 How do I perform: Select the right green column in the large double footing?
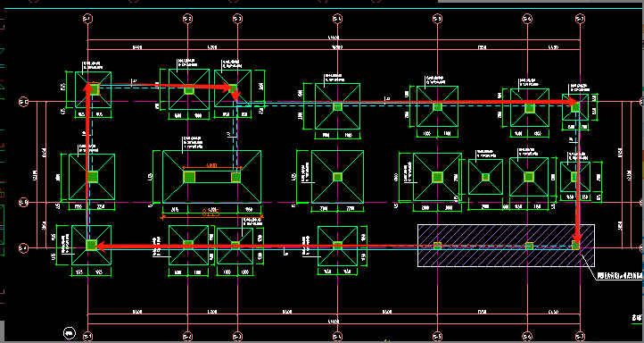(x=235, y=177)
